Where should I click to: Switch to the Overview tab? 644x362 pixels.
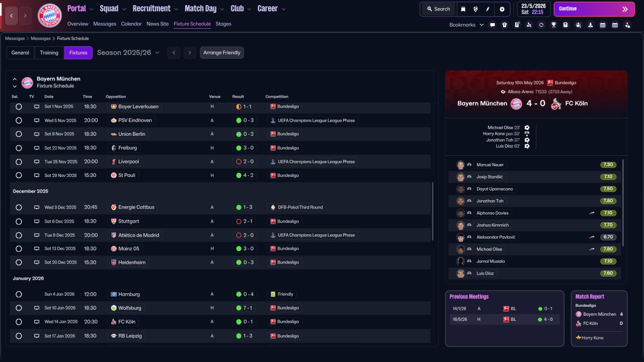point(77,24)
